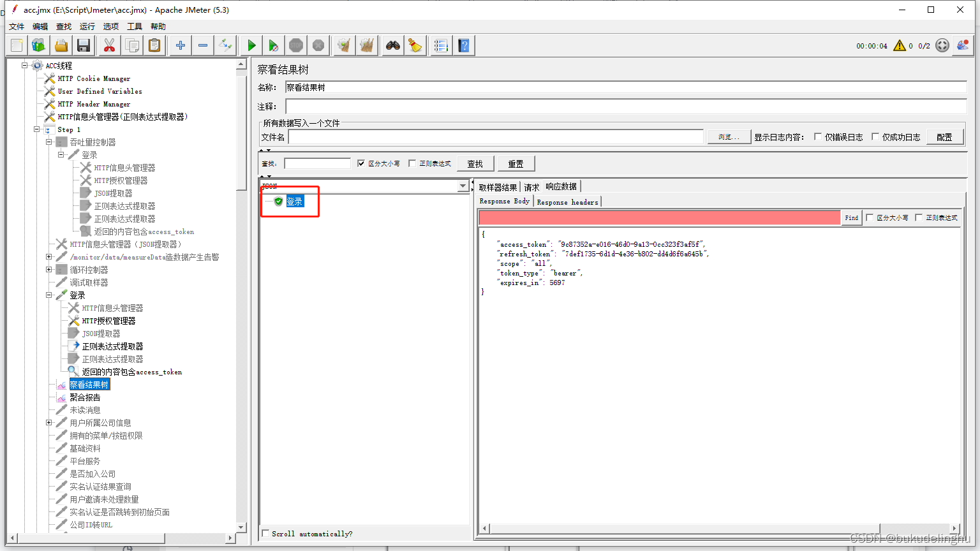980x551 pixels.
Task: Click the thread count circular icon
Action: [942, 45]
